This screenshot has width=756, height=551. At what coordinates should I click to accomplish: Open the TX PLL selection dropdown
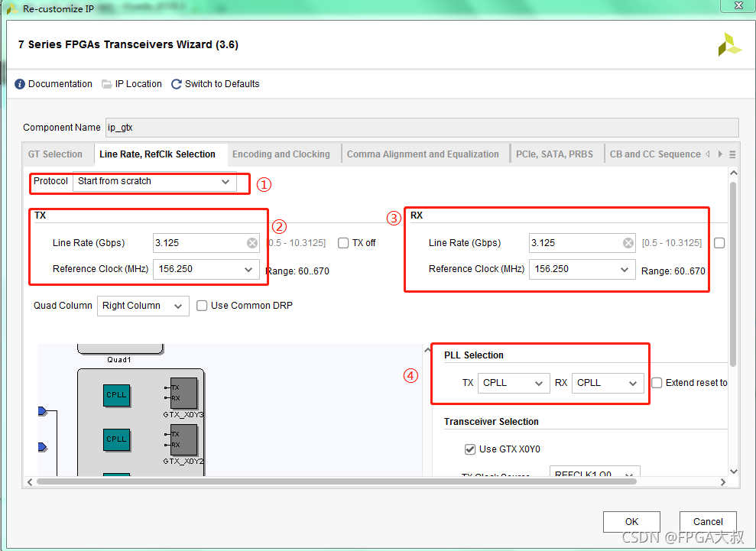[x=514, y=383]
